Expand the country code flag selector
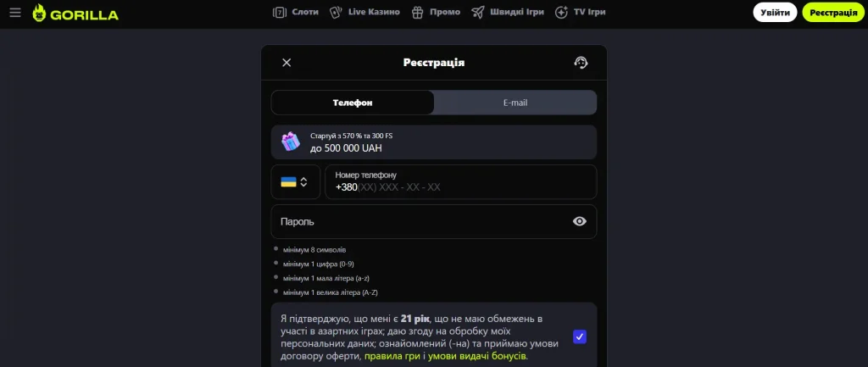Screen dimensions: 868x367 tap(295, 182)
